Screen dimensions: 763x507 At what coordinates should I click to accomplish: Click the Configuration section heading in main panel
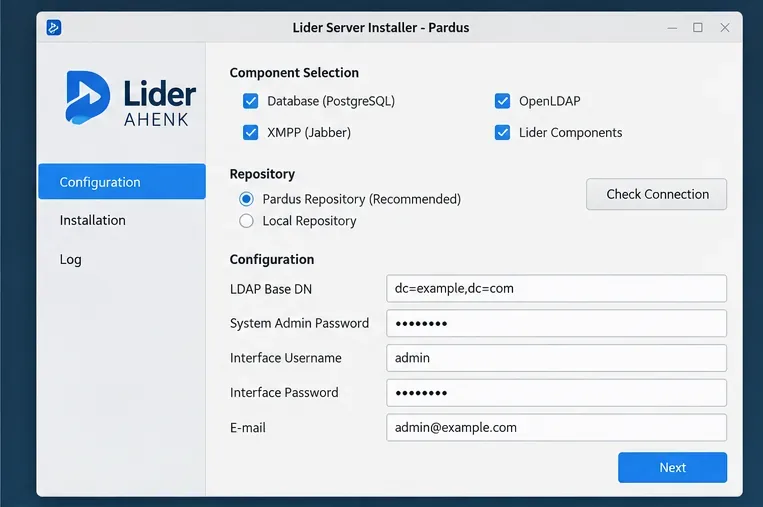point(272,259)
